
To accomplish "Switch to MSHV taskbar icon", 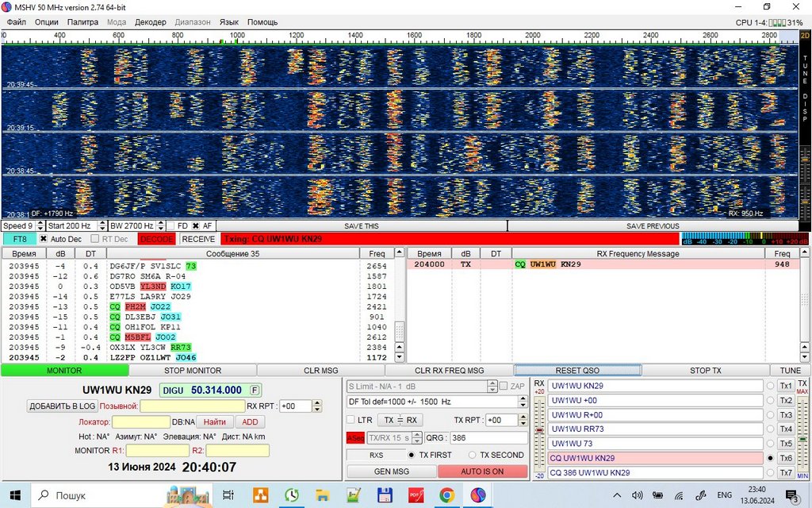I will [478, 495].
